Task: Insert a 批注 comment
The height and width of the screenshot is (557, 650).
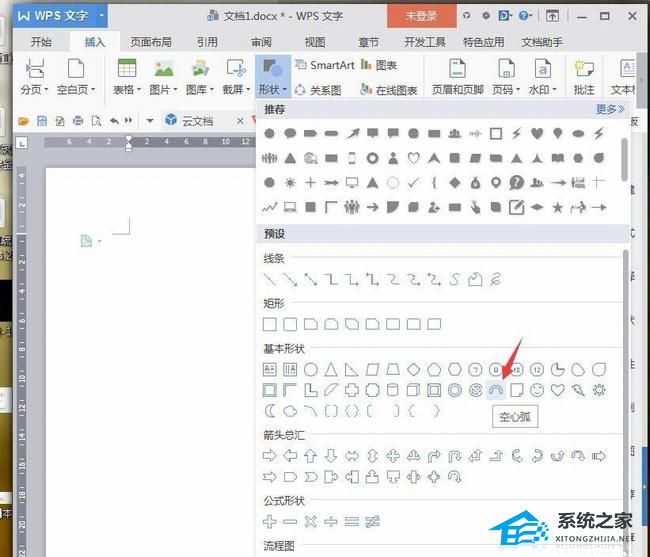Action: 584,77
